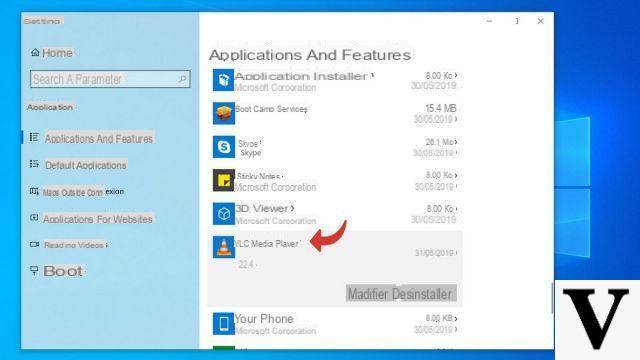The width and height of the screenshot is (640, 360).
Task: Click the Skype app icon
Action: click(x=224, y=147)
